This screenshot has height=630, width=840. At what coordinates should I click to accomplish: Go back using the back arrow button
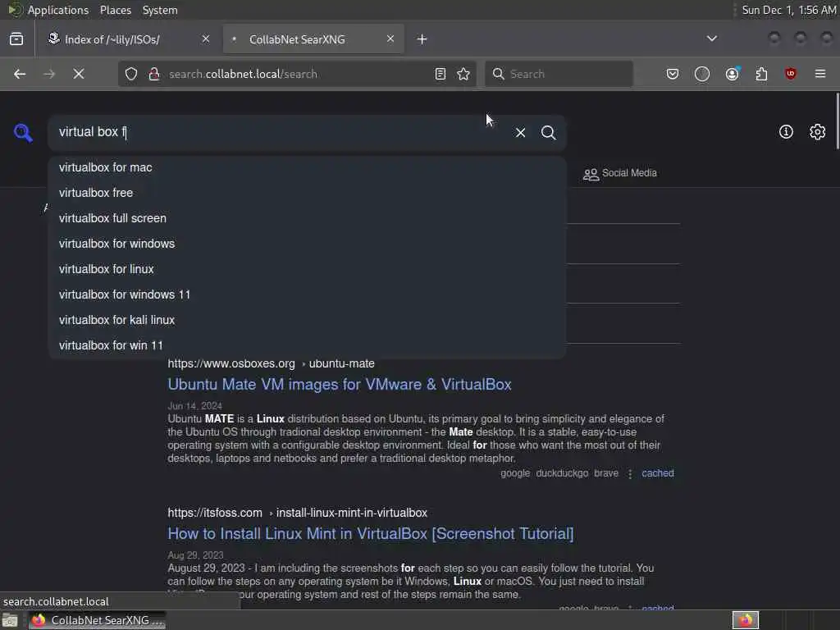point(20,74)
